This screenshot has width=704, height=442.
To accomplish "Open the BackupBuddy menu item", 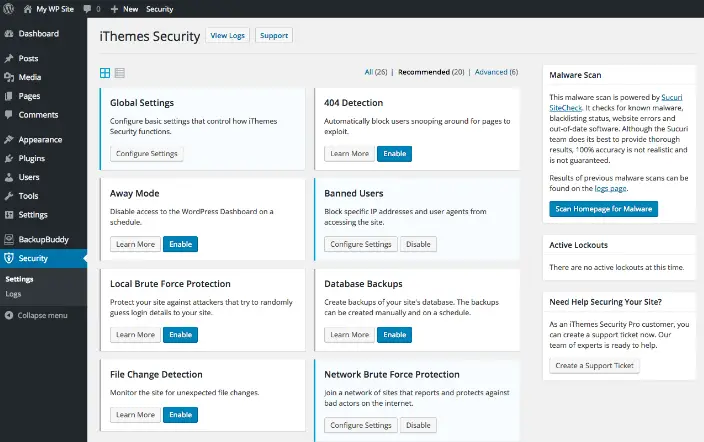I will click(x=44, y=239).
